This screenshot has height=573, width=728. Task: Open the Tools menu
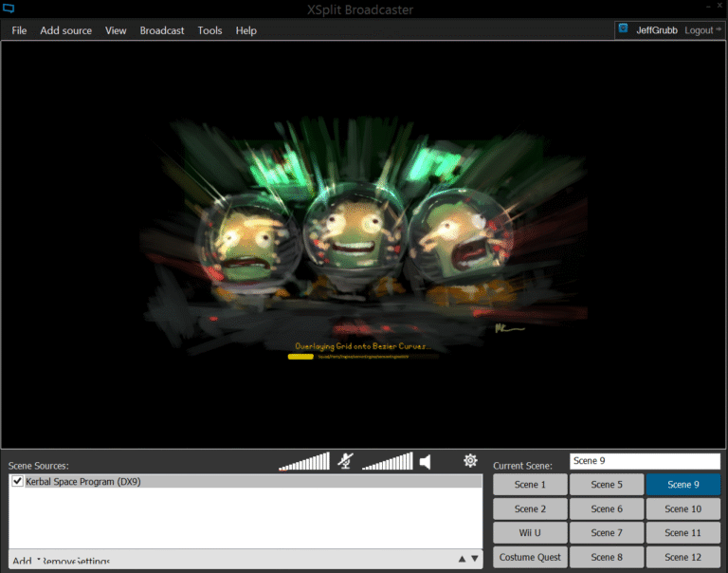pos(209,30)
